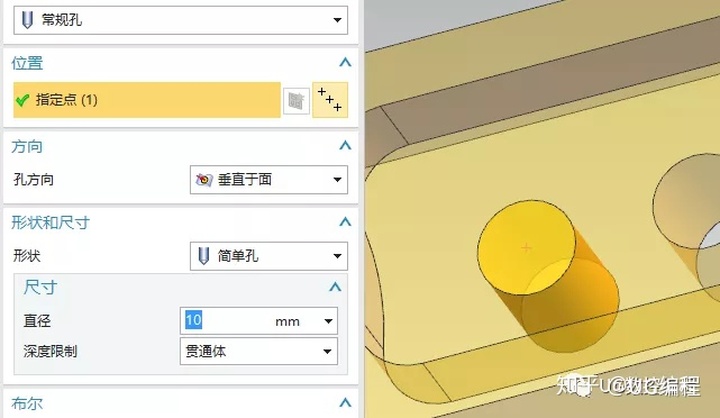Collapse the 方向 section
The height and width of the screenshot is (418, 720).
[x=345, y=146]
